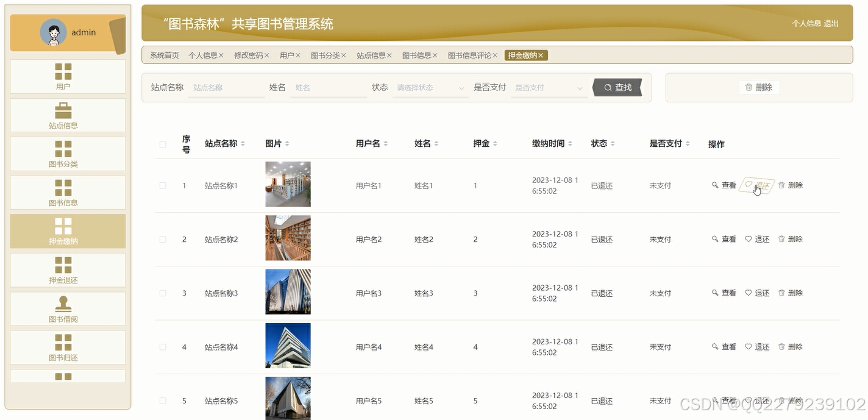This screenshot has height=420, width=868.
Task: Open the 用户 section in the sidebar
Action: pyautogui.click(x=67, y=76)
